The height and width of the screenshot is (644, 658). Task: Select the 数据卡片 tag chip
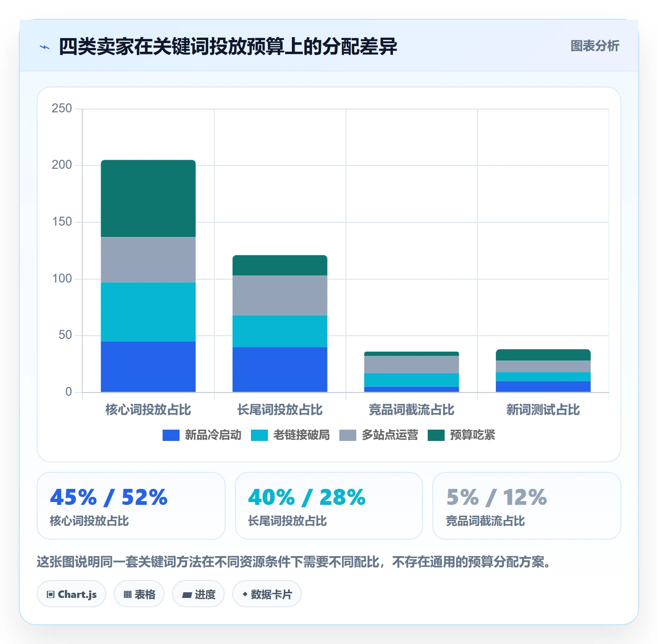click(267, 594)
